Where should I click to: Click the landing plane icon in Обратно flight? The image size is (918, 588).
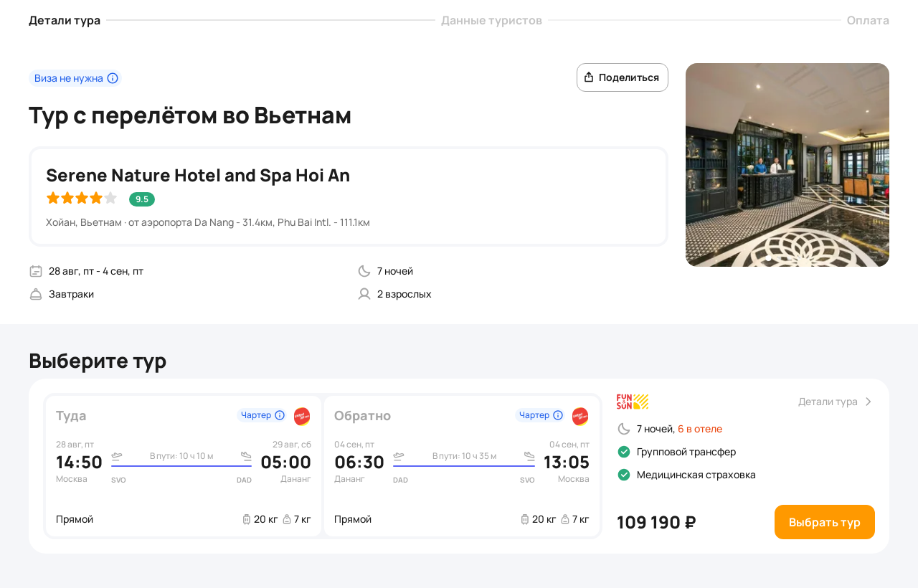[529, 456]
